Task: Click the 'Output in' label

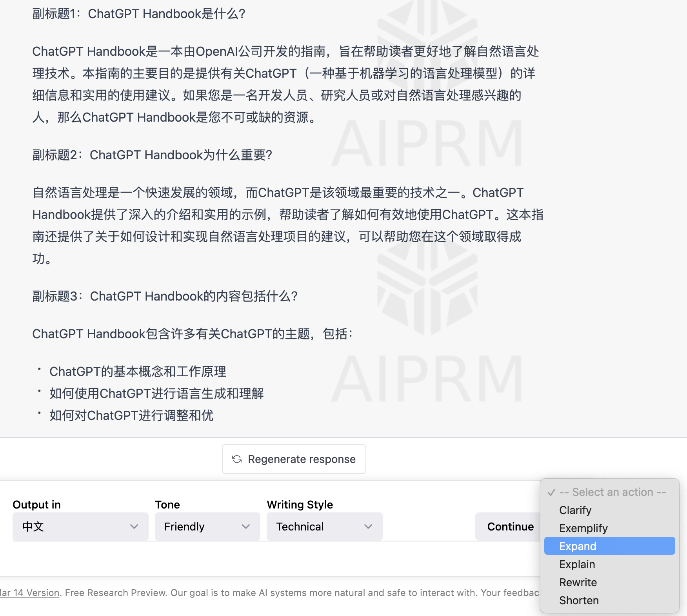Action: (x=36, y=505)
